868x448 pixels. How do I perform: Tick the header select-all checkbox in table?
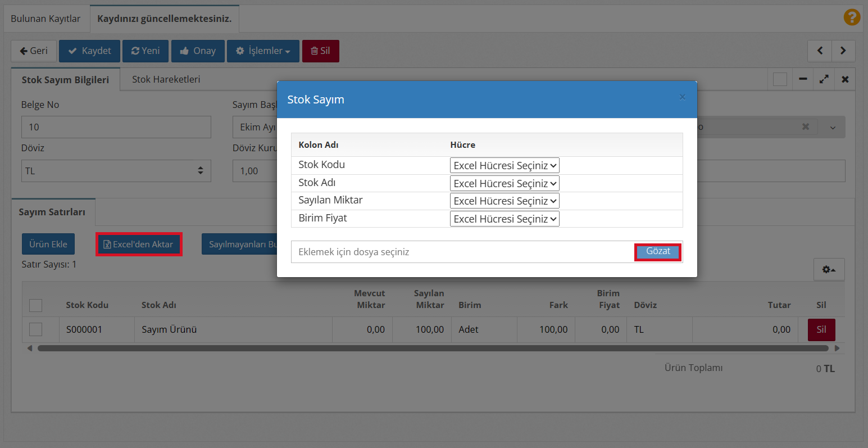[x=35, y=305]
